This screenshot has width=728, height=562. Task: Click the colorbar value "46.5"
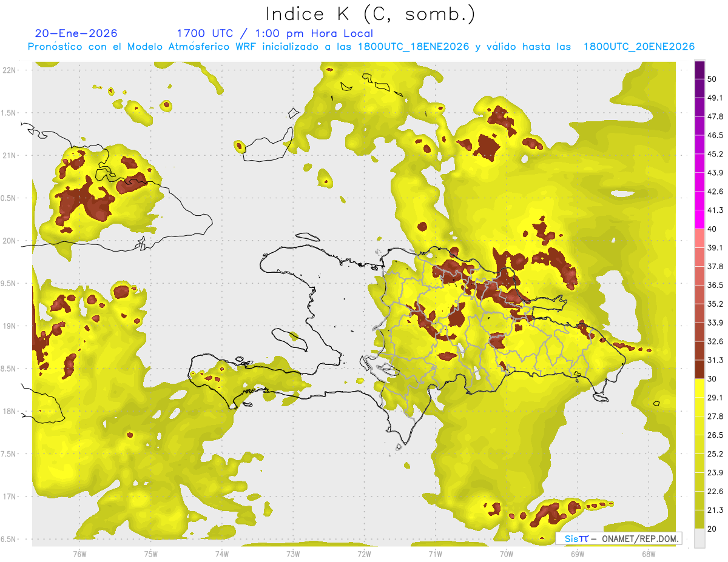[x=715, y=135]
